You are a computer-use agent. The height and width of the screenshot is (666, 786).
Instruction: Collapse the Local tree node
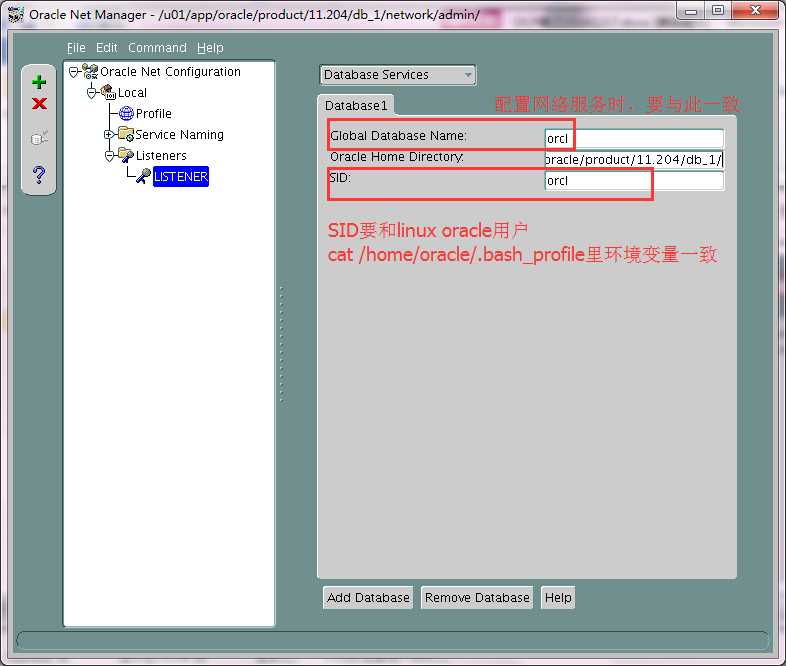92,93
